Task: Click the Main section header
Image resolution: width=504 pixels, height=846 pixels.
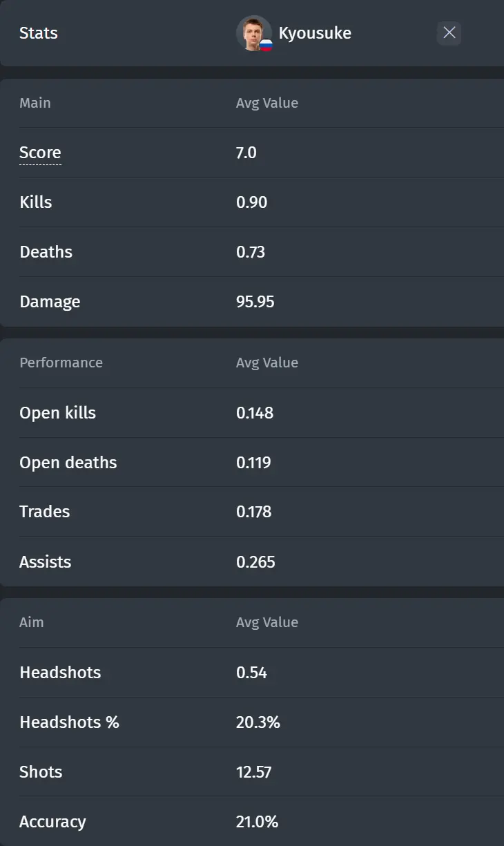Action: pos(35,103)
